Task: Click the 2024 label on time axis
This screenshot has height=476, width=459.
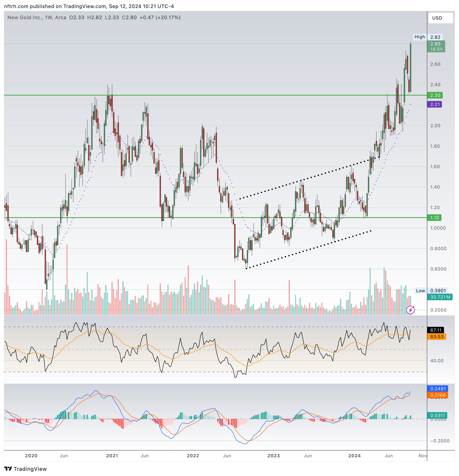Action: 354,456
